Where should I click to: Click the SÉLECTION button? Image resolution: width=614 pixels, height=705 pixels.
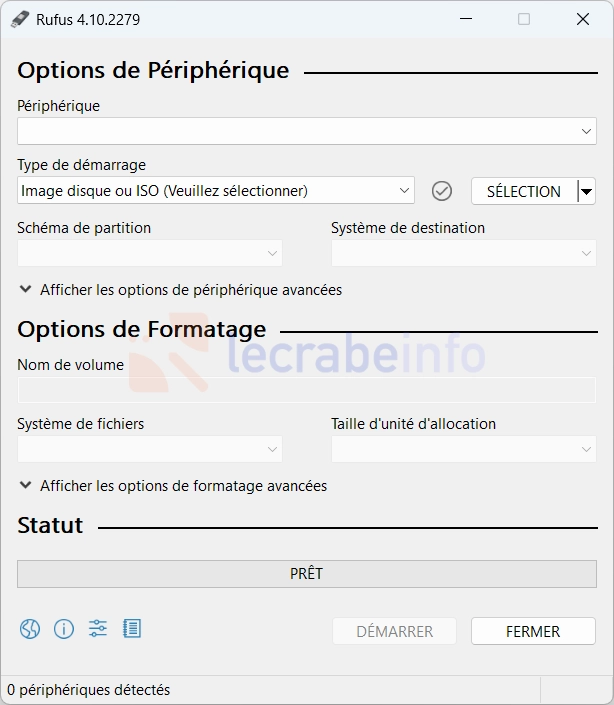(523, 191)
